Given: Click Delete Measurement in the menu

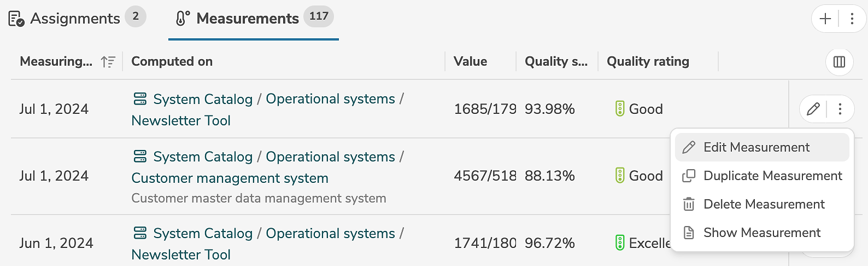Looking at the screenshot, I should pyautogui.click(x=764, y=204).
